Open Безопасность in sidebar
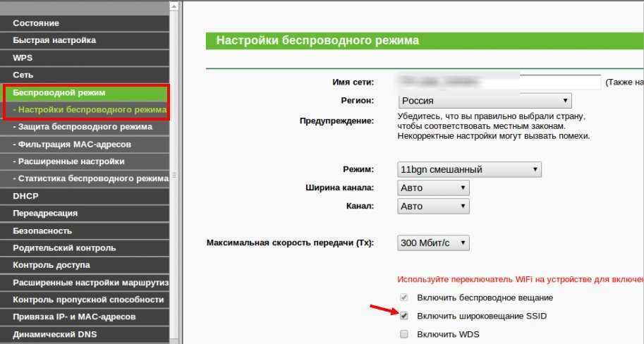The width and height of the screenshot is (644, 344). pyautogui.click(x=84, y=231)
